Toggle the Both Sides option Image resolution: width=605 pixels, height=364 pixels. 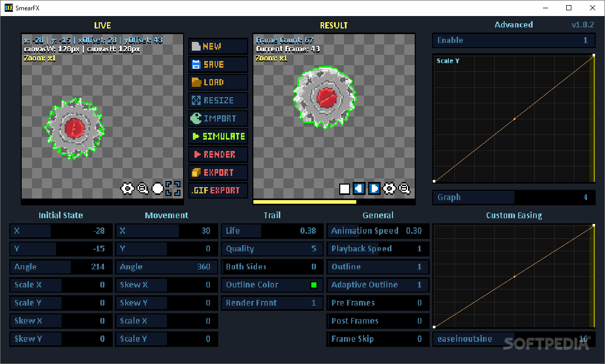[x=273, y=267]
